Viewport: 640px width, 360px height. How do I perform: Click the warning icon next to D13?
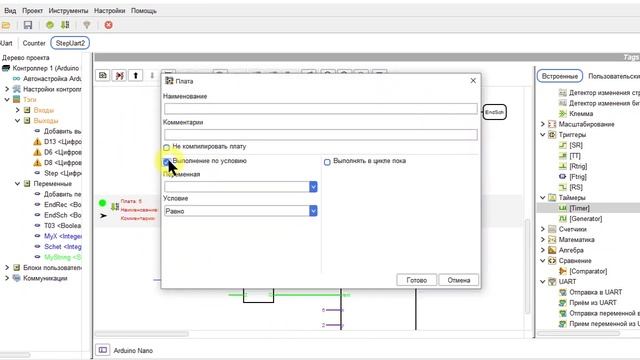coord(37,142)
